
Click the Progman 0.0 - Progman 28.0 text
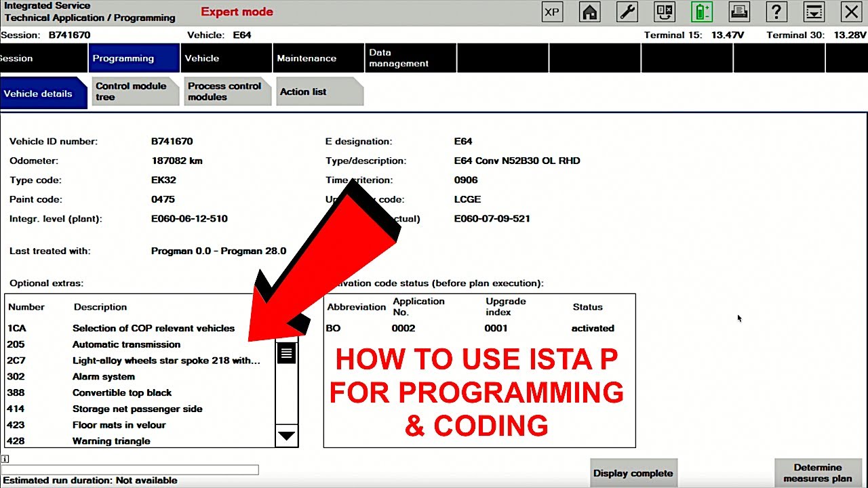pyautogui.click(x=218, y=251)
